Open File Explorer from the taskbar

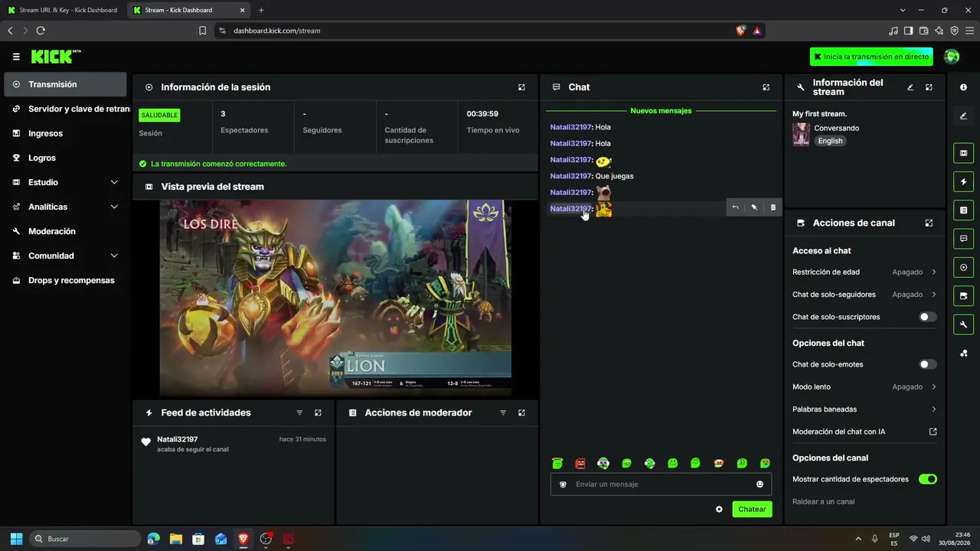point(175,539)
